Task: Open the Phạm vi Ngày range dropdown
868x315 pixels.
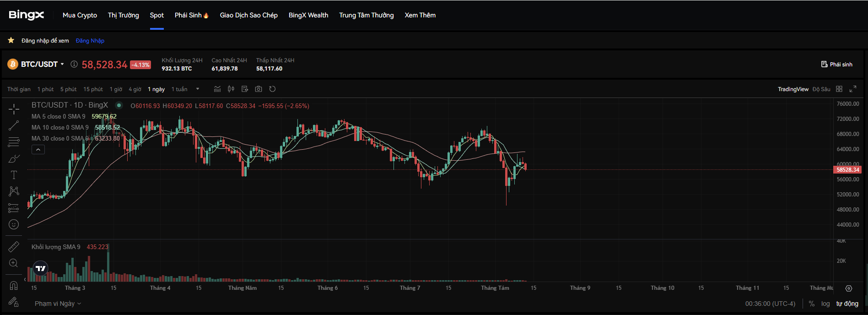Action: click(58, 304)
